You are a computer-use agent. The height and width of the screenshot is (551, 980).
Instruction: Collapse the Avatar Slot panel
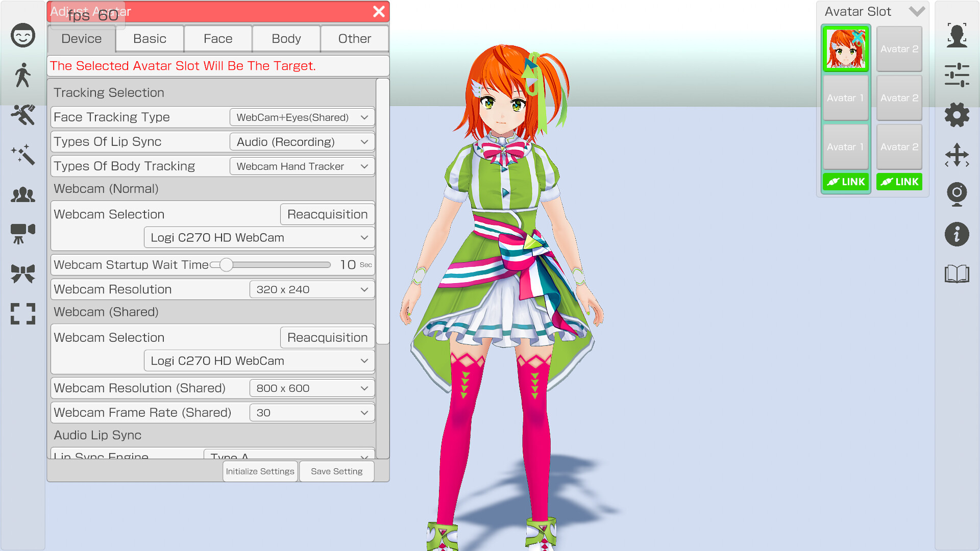[917, 11]
